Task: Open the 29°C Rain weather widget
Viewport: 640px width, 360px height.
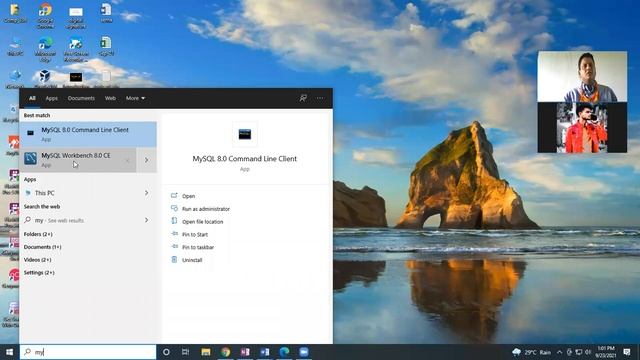Action: [x=531, y=352]
